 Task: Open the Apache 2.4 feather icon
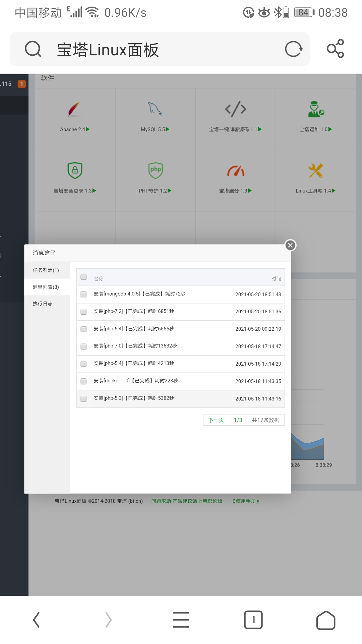point(74,109)
